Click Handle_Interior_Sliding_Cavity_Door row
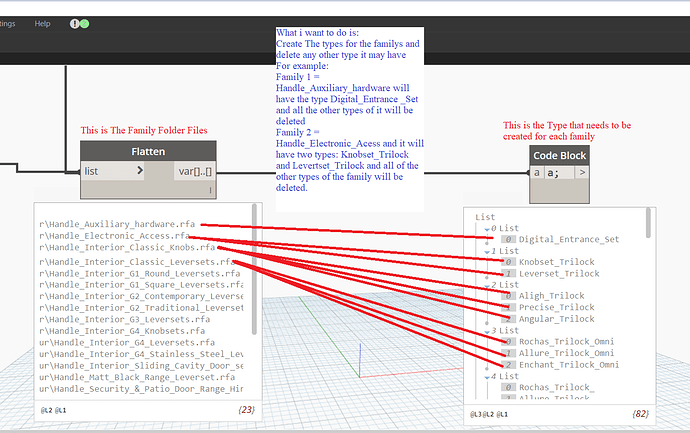 (x=141, y=366)
